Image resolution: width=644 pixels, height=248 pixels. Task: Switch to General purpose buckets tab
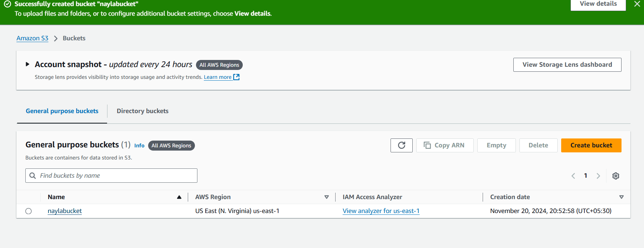click(x=62, y=111)
